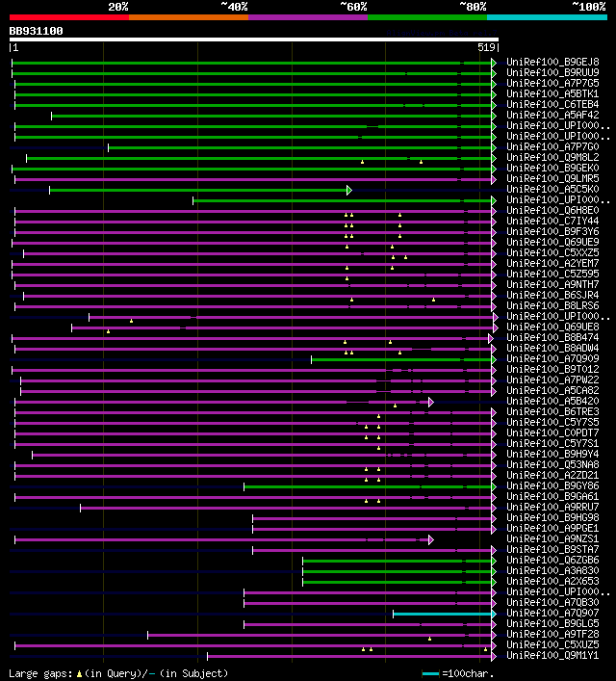
Task: Select the UniRef100_A3A830 label
Action: [x=552, y=570]
